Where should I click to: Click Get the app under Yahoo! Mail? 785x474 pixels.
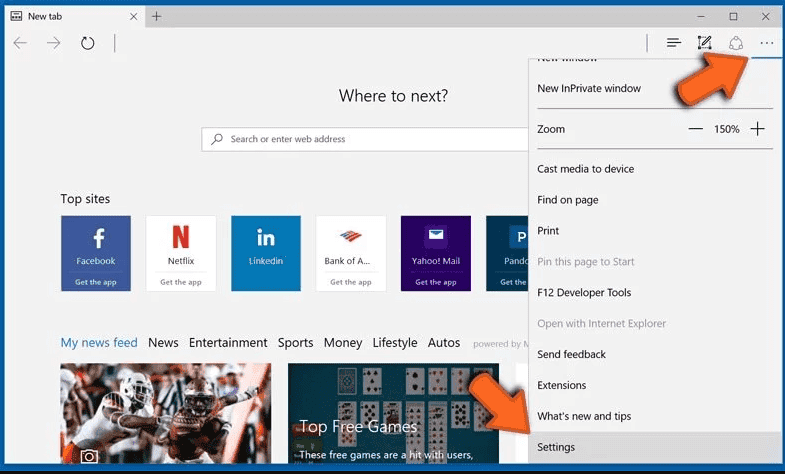436,282
